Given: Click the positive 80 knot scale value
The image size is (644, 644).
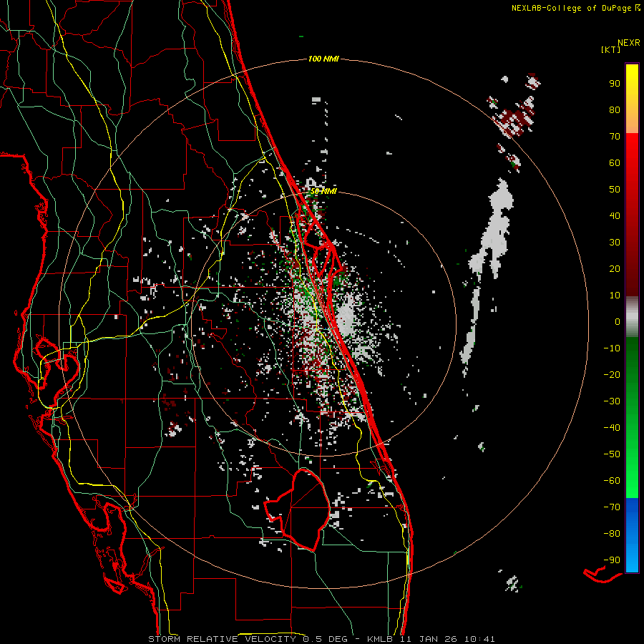Looking at the screenshot, I should tap(615, 109).
